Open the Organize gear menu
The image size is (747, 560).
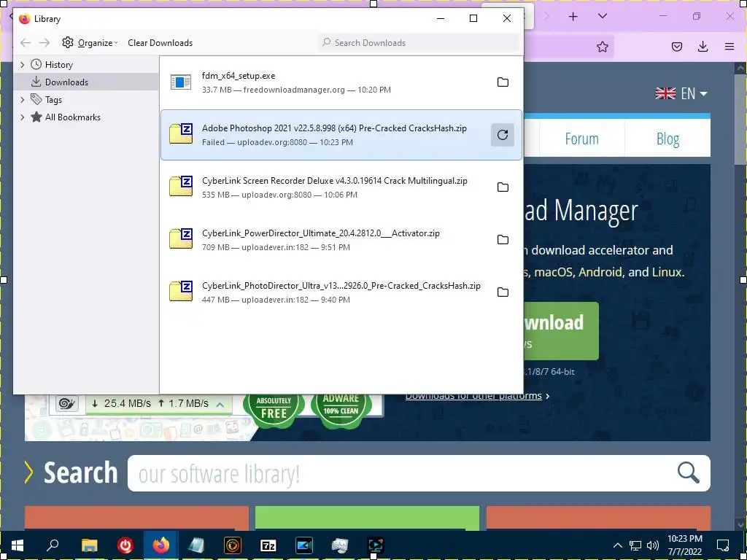pyautogui.click(x=90, y=43)
